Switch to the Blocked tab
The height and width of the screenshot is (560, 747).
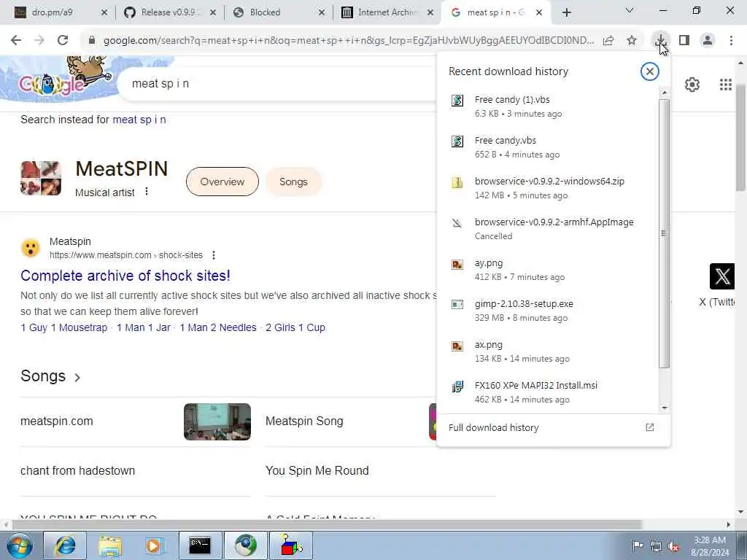279,12
